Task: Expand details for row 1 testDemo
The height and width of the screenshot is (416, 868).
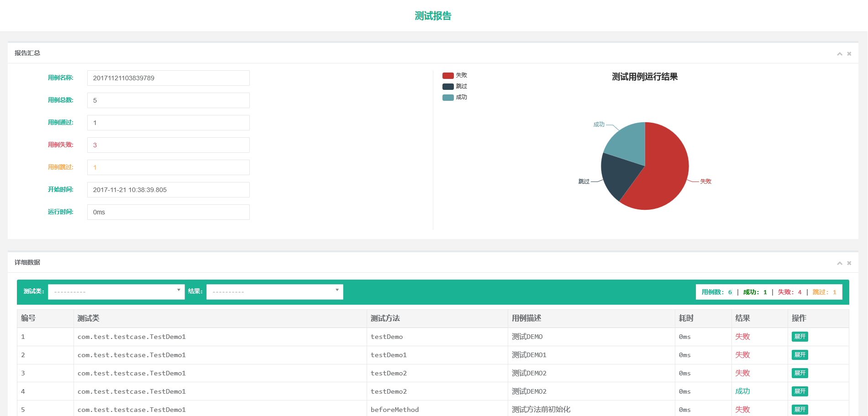Action: pyautogui.click(x=800, y=337)
